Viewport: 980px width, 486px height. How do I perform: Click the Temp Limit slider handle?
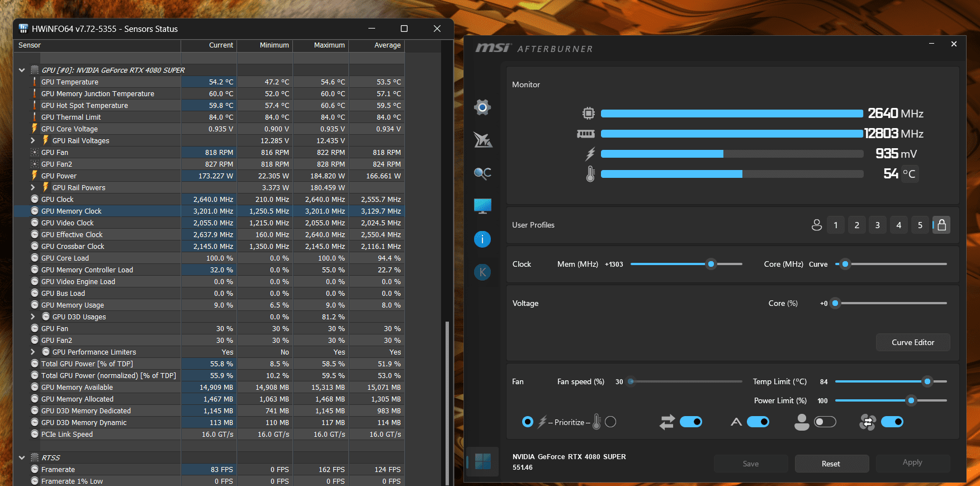(927, 381)
